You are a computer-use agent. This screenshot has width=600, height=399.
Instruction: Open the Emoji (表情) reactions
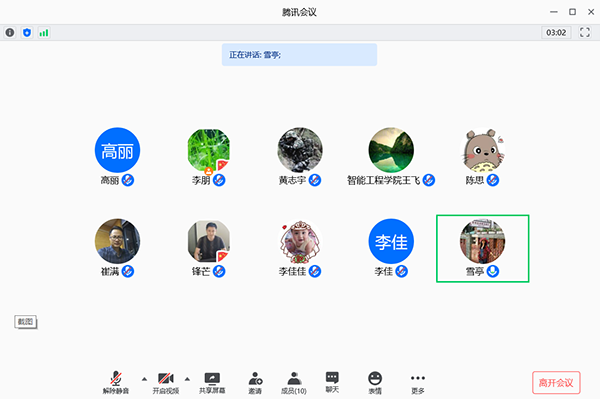coord(375,383)
